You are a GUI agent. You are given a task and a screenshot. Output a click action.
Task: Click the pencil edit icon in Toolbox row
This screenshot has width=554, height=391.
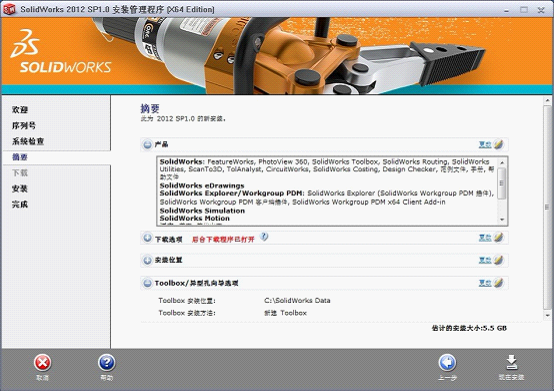coord(498,283)
